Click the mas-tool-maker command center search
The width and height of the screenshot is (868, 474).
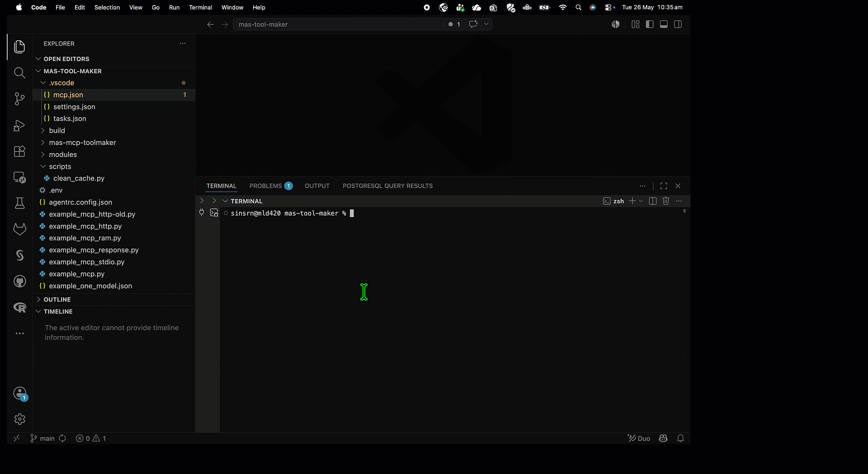point(338,24)
